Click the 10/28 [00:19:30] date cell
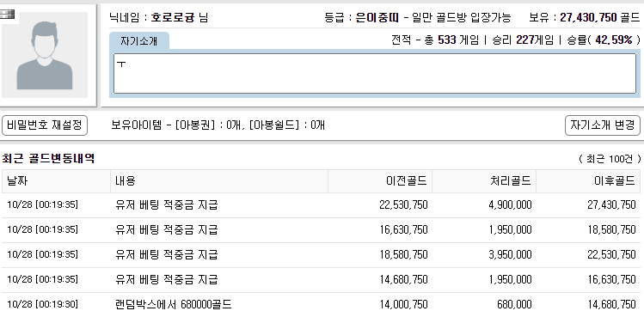 pyautogui.click(x=43, y=305)
